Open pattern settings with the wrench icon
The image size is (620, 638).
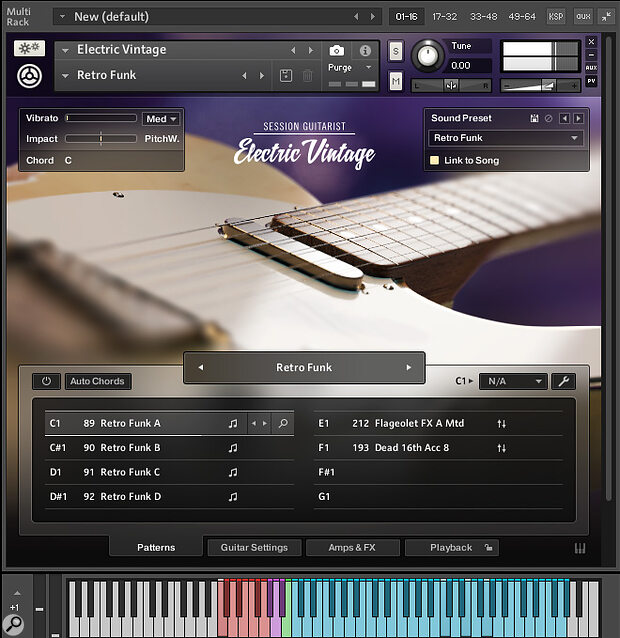point(563,382)
